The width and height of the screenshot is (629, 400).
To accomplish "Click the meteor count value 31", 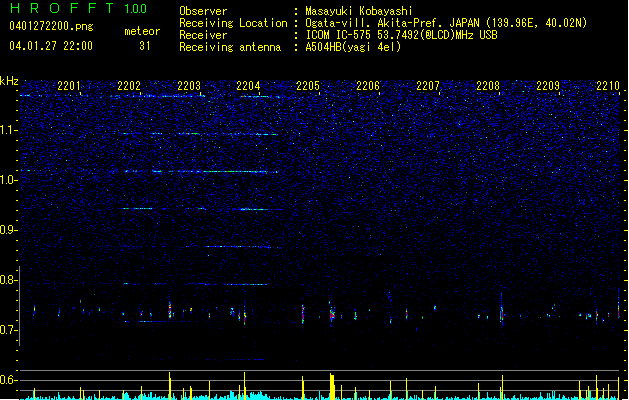I will tap(145, 46).
